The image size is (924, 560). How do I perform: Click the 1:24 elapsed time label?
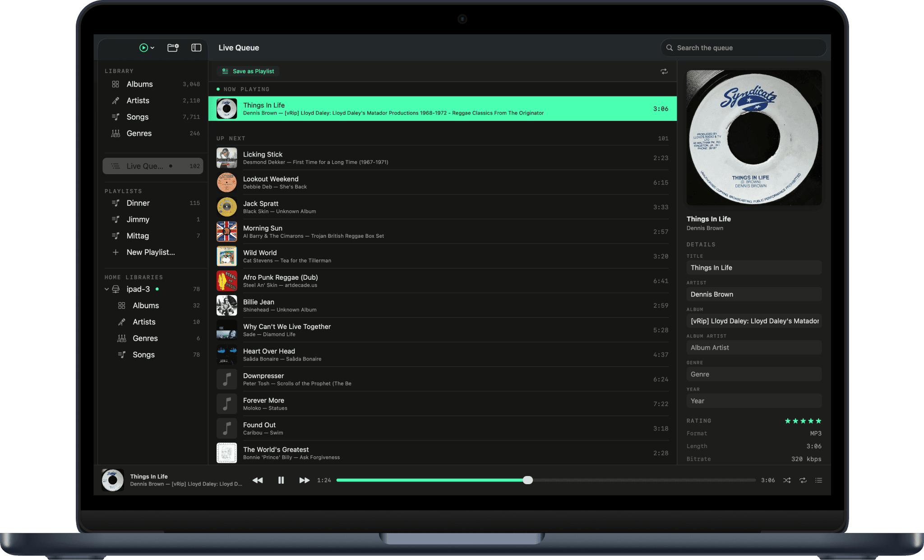coord(324,480)
